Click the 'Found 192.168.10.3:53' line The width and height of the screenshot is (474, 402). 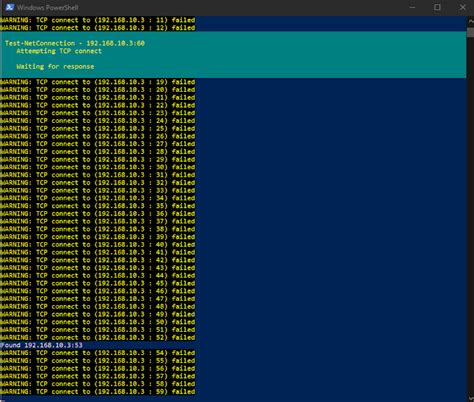tap(41, 345)
